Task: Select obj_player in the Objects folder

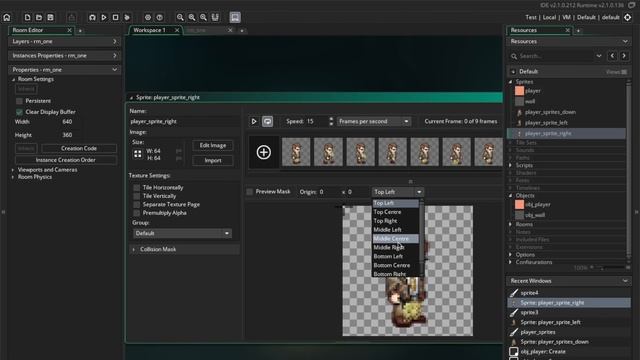Action: pyautogui.click(x=538, y=204)
